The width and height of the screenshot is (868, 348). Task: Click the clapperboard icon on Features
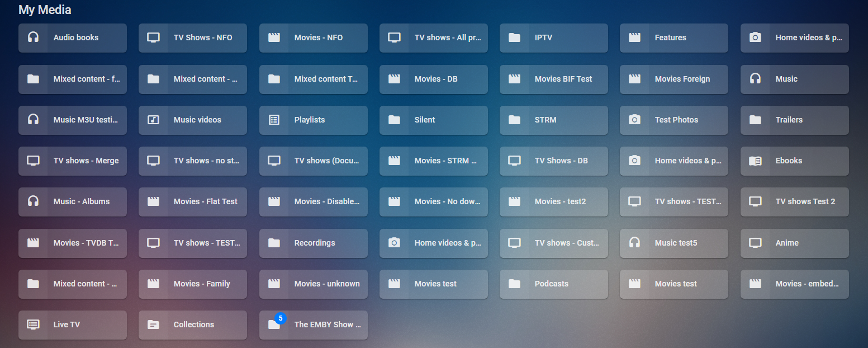click(634, 37)
